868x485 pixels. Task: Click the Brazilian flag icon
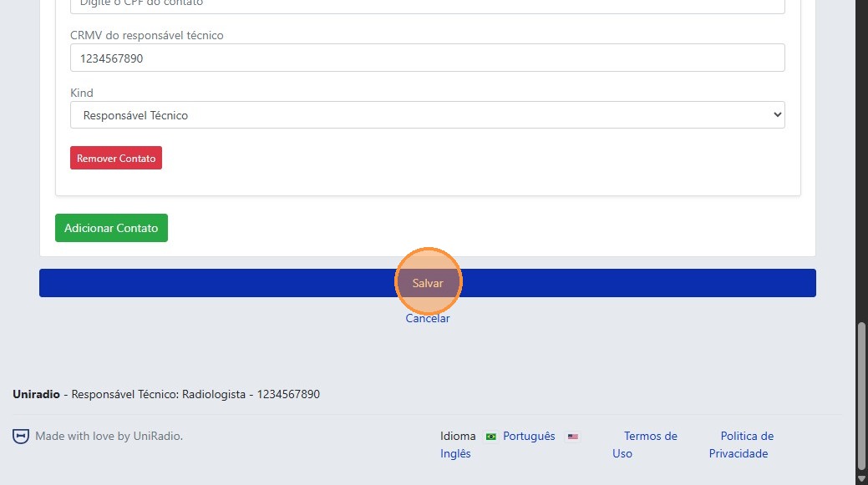click(490, 437)
